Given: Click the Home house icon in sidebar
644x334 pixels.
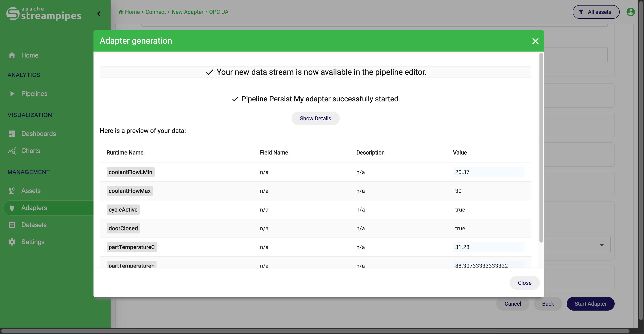Looking at the screenshot, I should pos(12,55).
